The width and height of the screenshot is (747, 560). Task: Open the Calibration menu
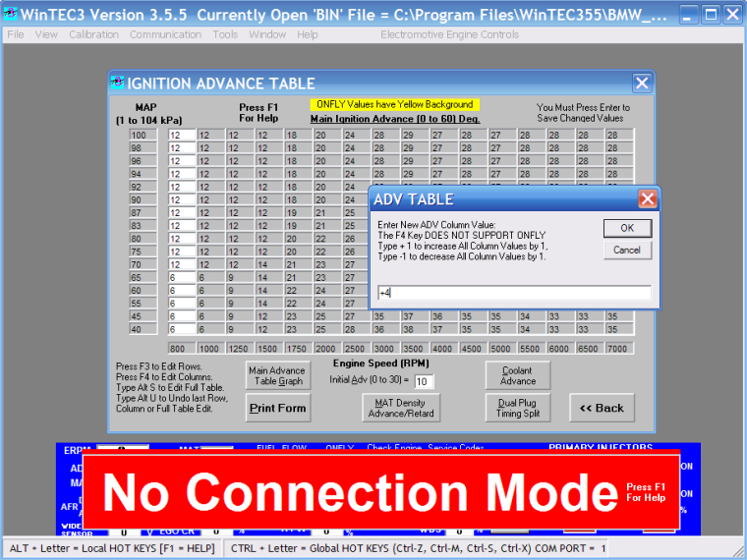coord(93,34)
